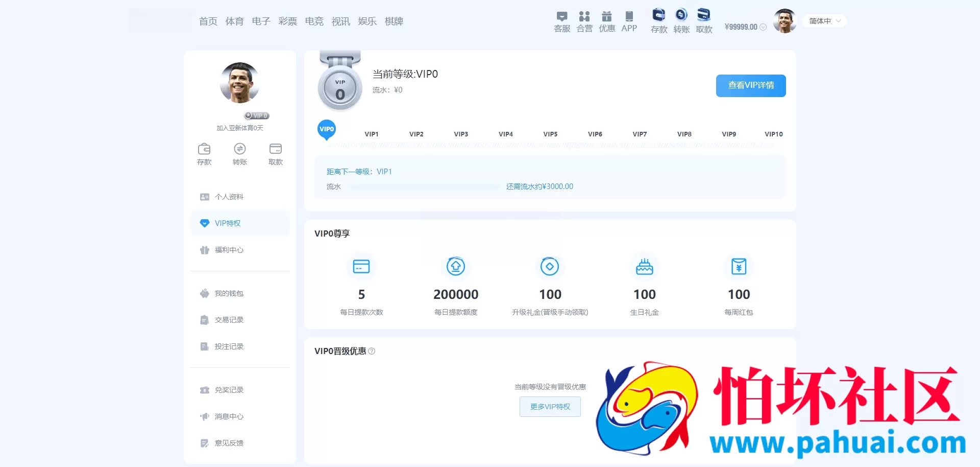Open the 电子 menu
This screenshot has height=467, width=980.
tap(261, 21)
